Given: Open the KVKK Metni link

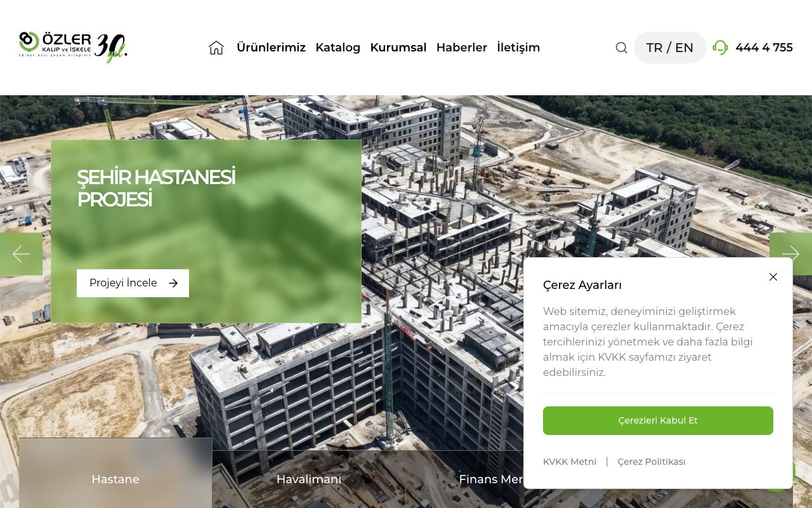Looking at the screenshot, I should [570, 462].
